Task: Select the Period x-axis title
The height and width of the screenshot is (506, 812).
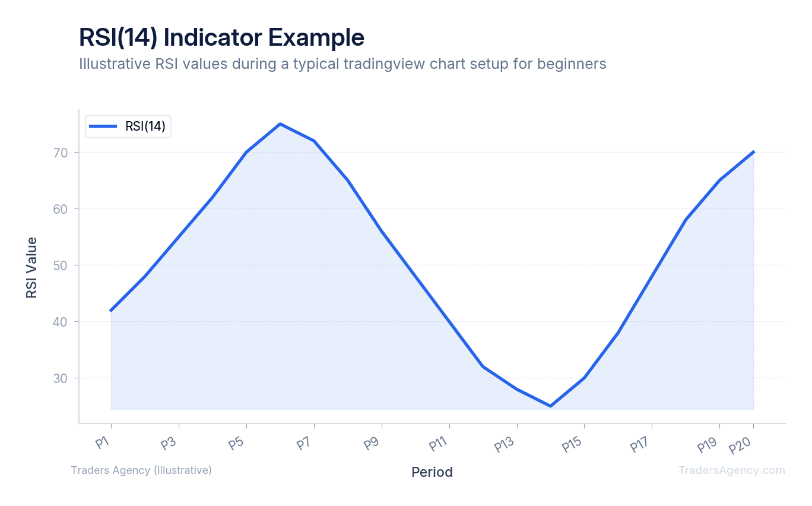Action: tap(432, 472)
